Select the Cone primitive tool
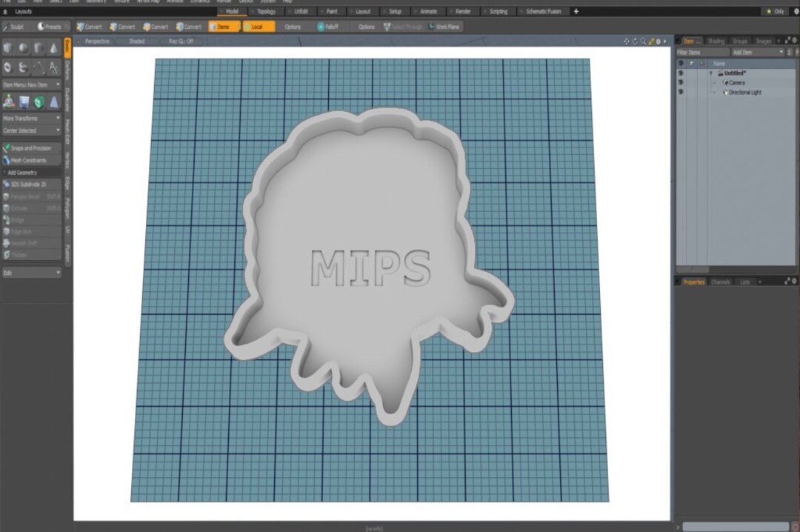The image size is (800, 532). [52, 47]
